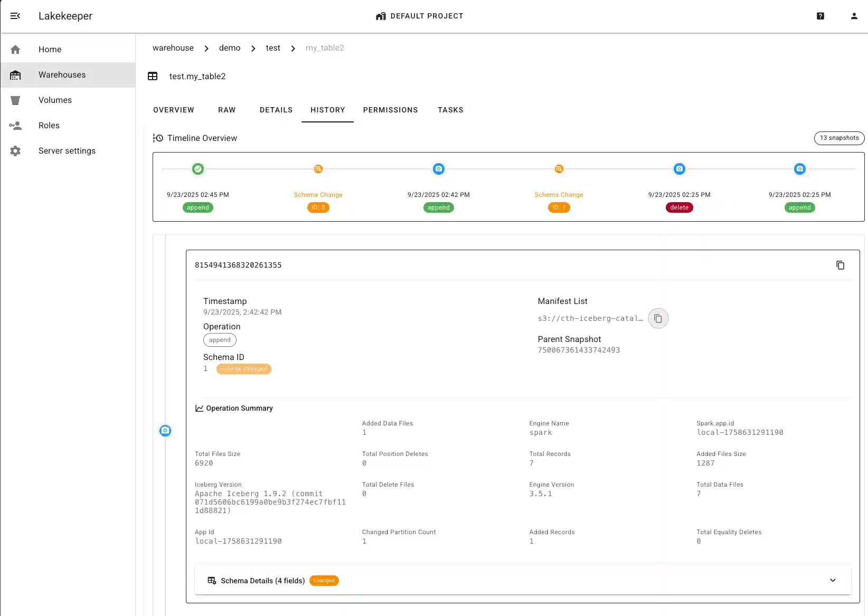This screenshot has width=868, height=616.
Task: Click the delete snapshot timeline marker
Action: [679, 169]
